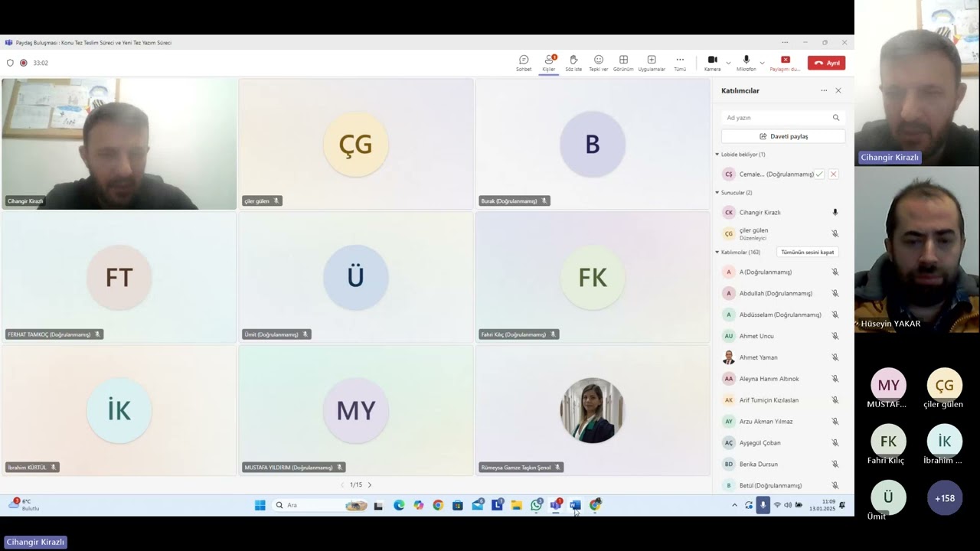Click the participant search magnifier icon
This screenshot has height=551, width=980.
836,118
